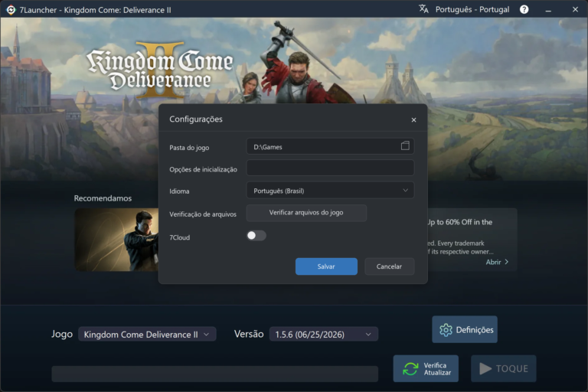Image resolution: width=588 pixels, height=392 pixels.
Task: Open the Idioma dropdown Português (Brasil)
Action: point(330,191)
